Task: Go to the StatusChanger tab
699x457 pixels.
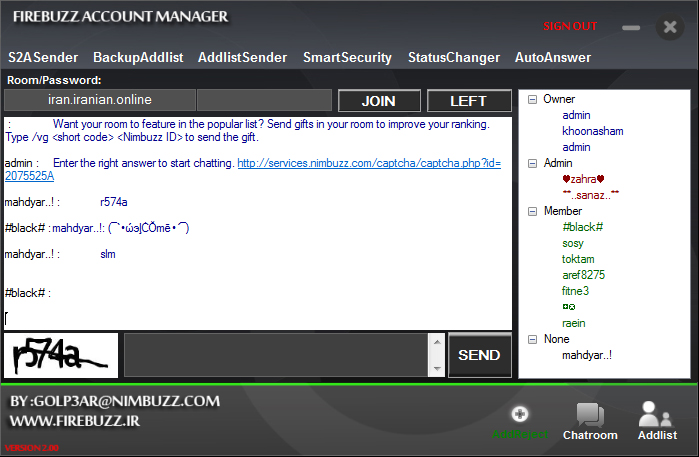Action: tap(454, 58)
